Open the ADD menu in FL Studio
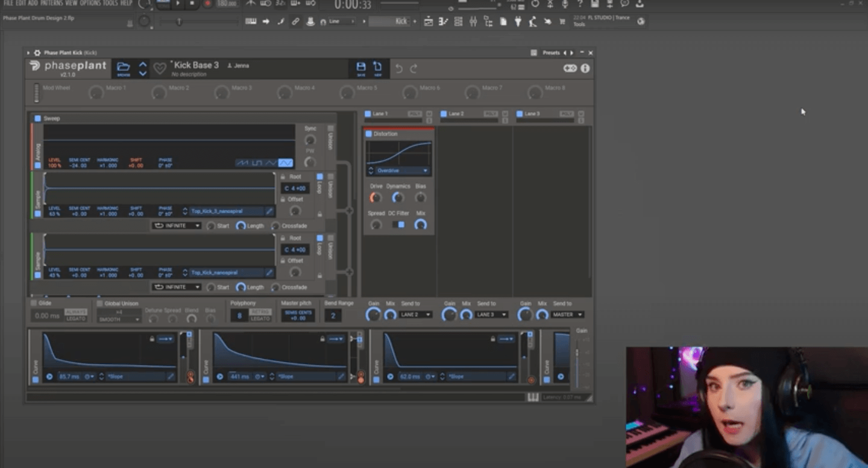Viewport: 868px width, 468px height. [33, 3]
